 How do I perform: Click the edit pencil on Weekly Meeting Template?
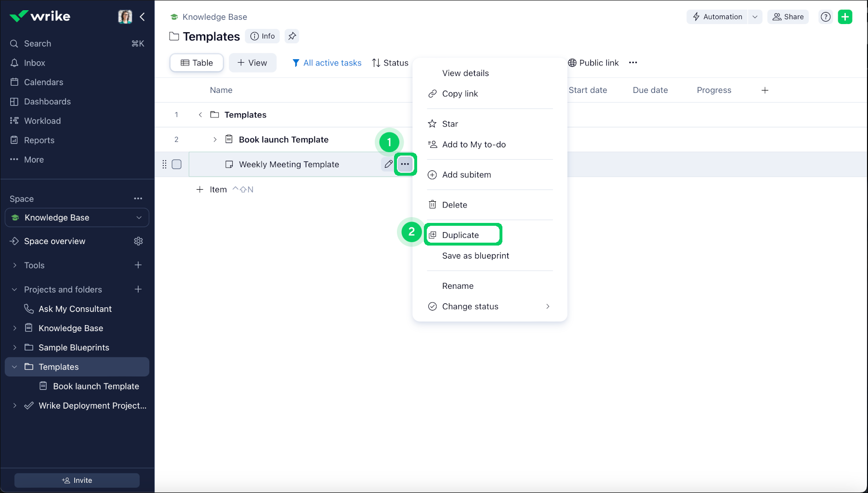tap(388, 164)
